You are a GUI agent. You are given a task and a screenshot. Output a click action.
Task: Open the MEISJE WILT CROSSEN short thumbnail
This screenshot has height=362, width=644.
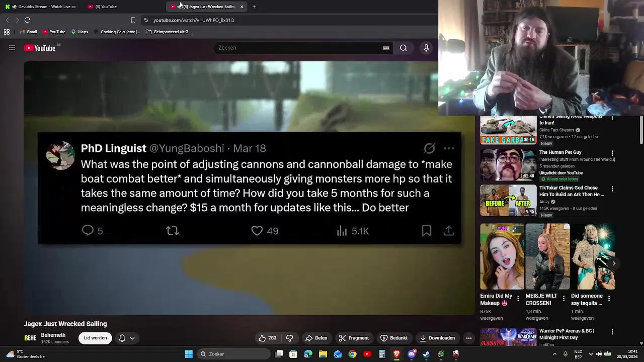[547, 256]
